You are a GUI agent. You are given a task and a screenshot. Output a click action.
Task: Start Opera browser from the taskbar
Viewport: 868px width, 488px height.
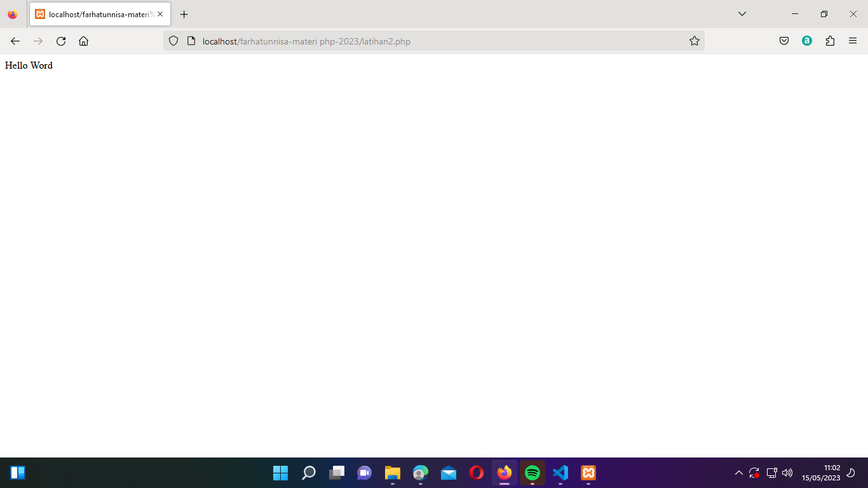[x=477, y=473]
